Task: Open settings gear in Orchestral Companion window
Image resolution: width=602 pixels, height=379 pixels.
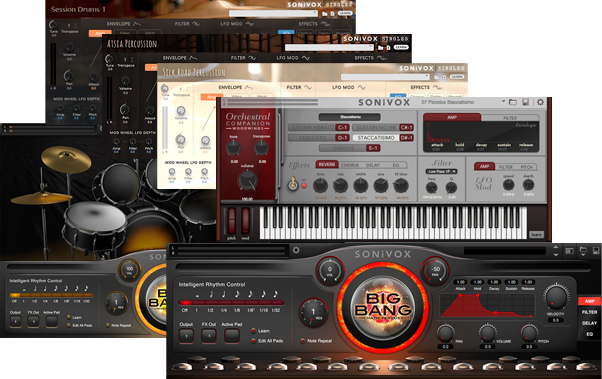Action: coord(540,102)
